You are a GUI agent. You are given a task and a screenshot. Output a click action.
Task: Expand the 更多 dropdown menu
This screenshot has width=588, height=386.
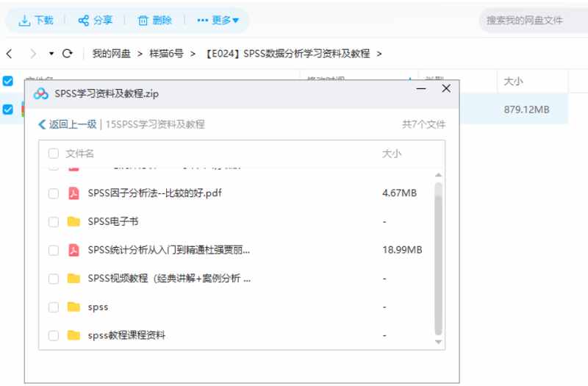218,21
